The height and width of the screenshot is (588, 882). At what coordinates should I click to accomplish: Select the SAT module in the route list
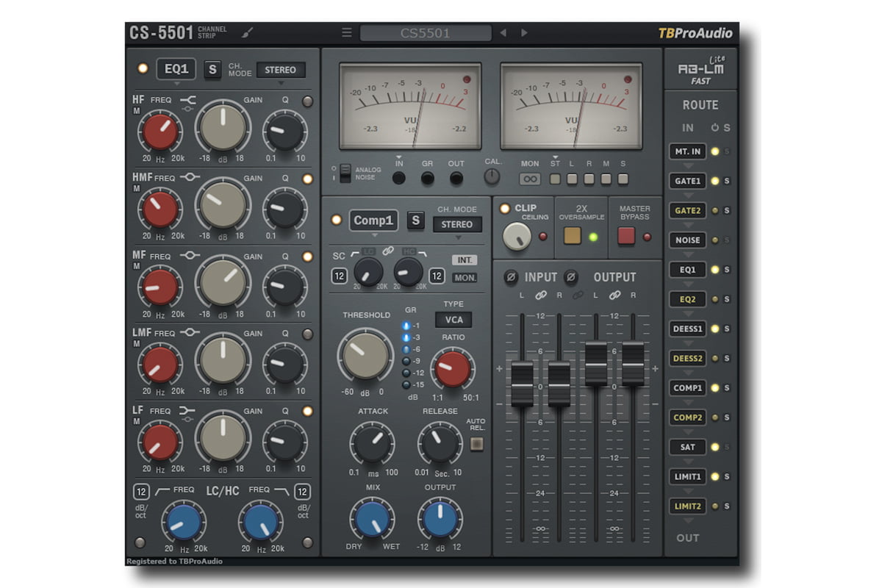[x=687, y=447]
